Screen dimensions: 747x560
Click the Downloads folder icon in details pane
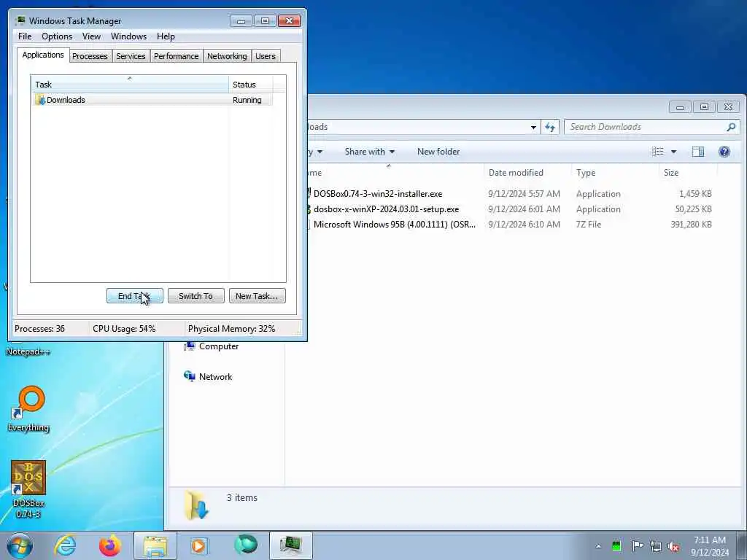[x=196, y=505]
